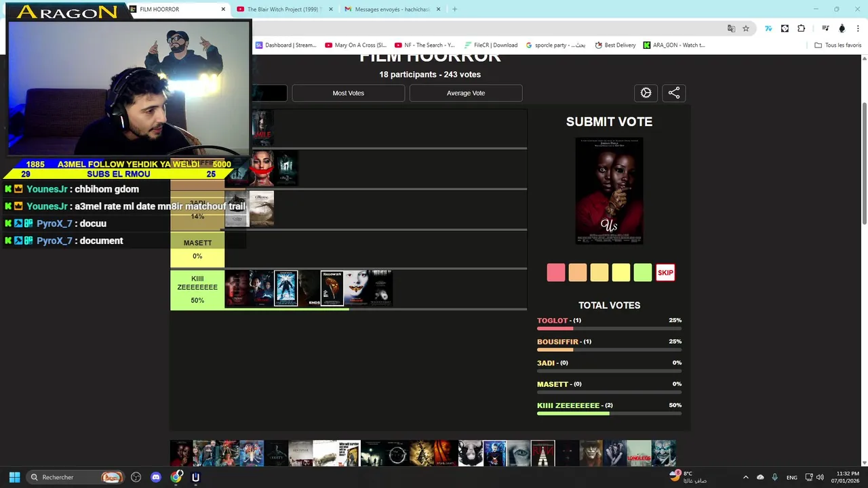
Task: Click the ENG language indicator
Action: click(791, 478)
